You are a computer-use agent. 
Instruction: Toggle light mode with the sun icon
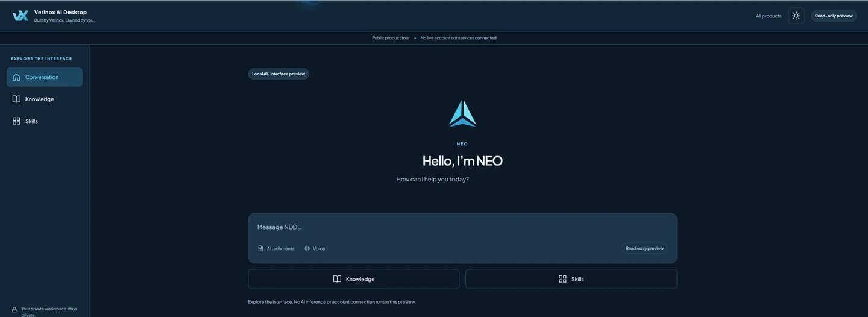(x=796, y=16)
